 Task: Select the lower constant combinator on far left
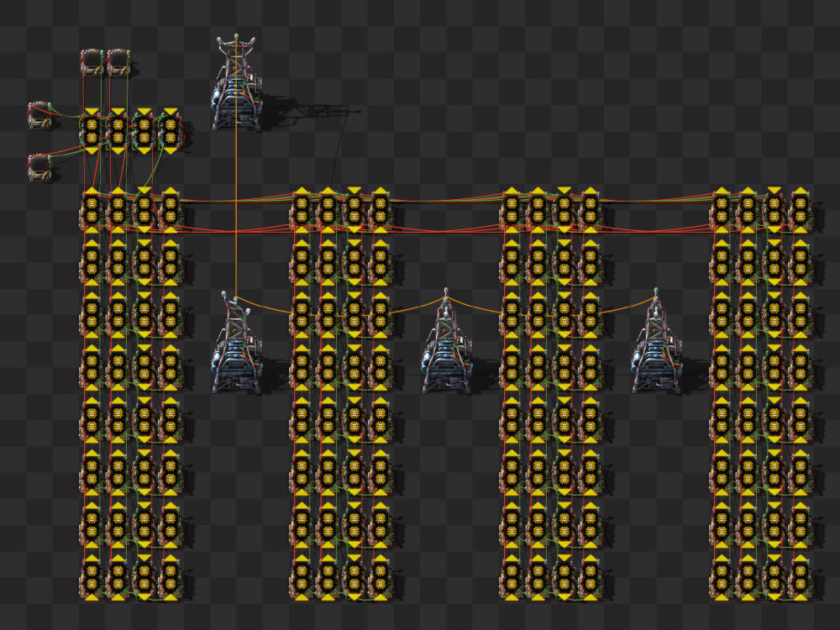point(40,168)
